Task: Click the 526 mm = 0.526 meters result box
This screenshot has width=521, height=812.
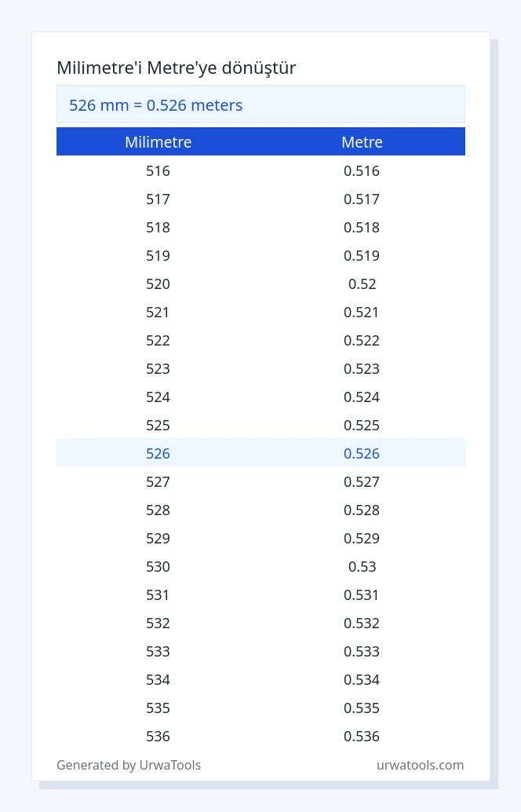Action: click(x=260, y=104)
